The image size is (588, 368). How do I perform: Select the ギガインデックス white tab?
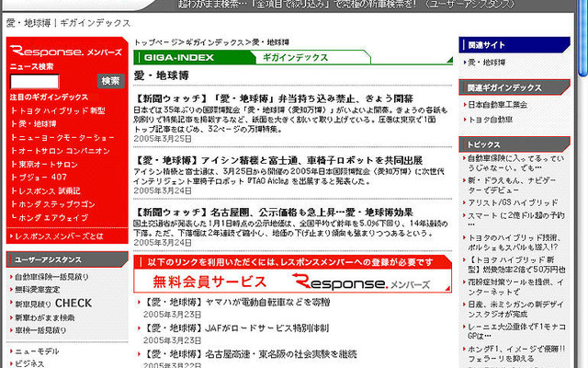295,57
